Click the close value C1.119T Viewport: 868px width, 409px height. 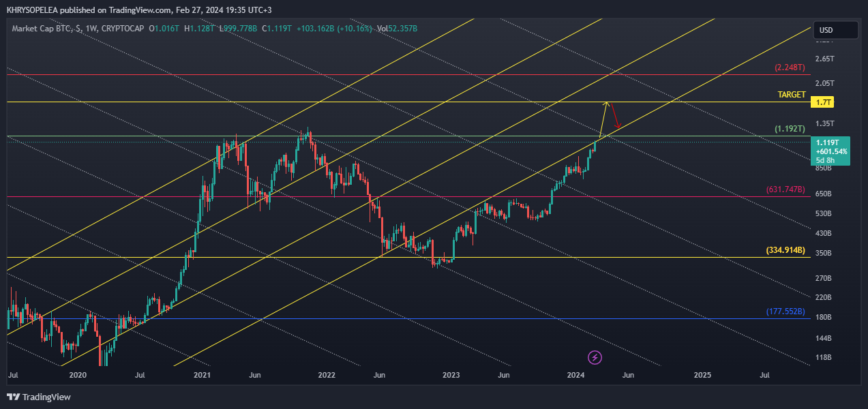click(x=275, y=28)
